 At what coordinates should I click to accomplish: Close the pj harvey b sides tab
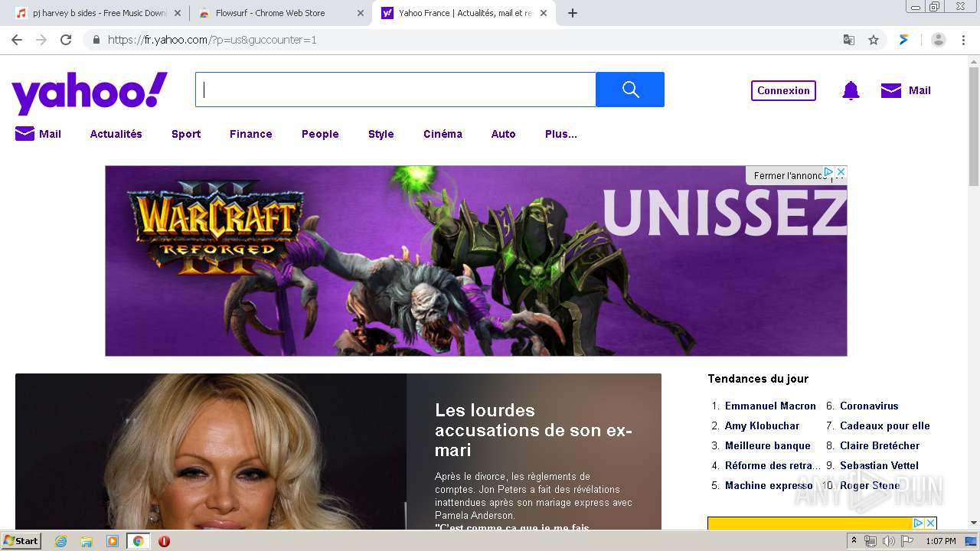pos(178,13)
